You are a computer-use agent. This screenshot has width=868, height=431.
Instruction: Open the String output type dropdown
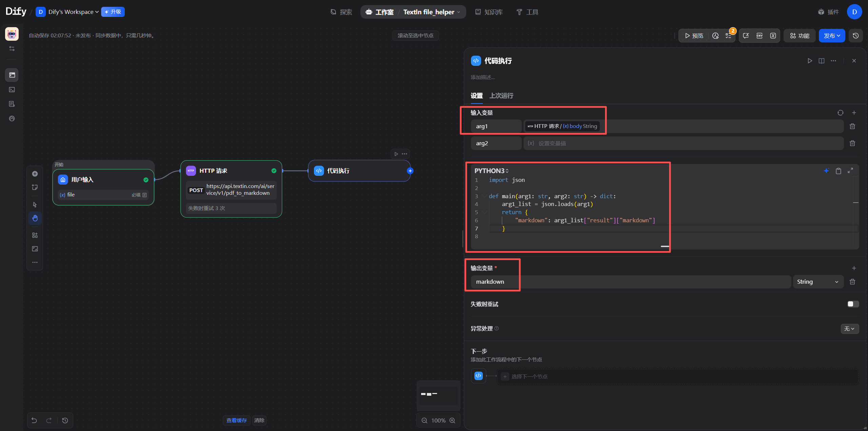tap(817, 282)
